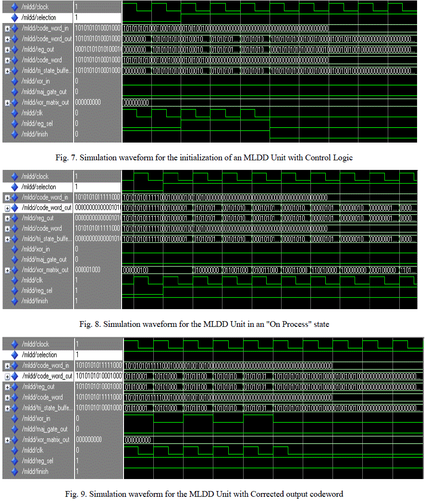Expand the /mldd/xor_matrix_out bus in Fig. 8
Image resolution: width=431 pixels, height=504 pixels.
tap(7, 270)
